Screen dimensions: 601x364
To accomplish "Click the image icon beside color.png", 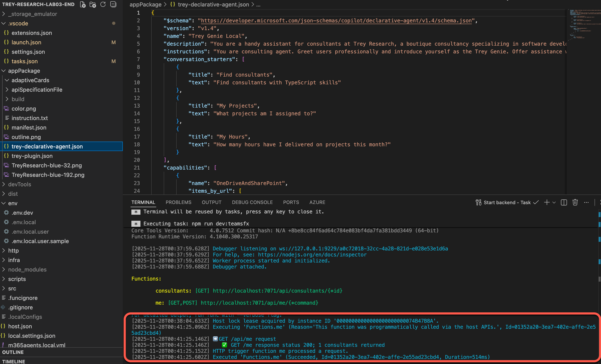I will [6, 109].
